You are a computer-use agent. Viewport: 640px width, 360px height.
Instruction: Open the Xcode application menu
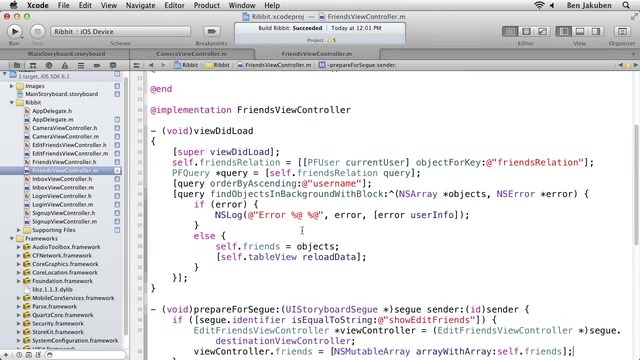[38, 5]
